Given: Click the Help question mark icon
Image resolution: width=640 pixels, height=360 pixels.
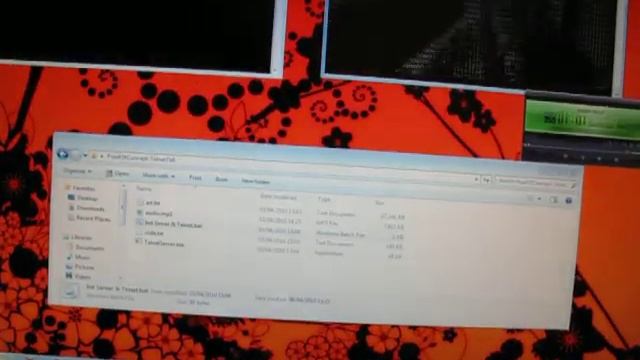Looking at the screenshot, I should (569, 200).
